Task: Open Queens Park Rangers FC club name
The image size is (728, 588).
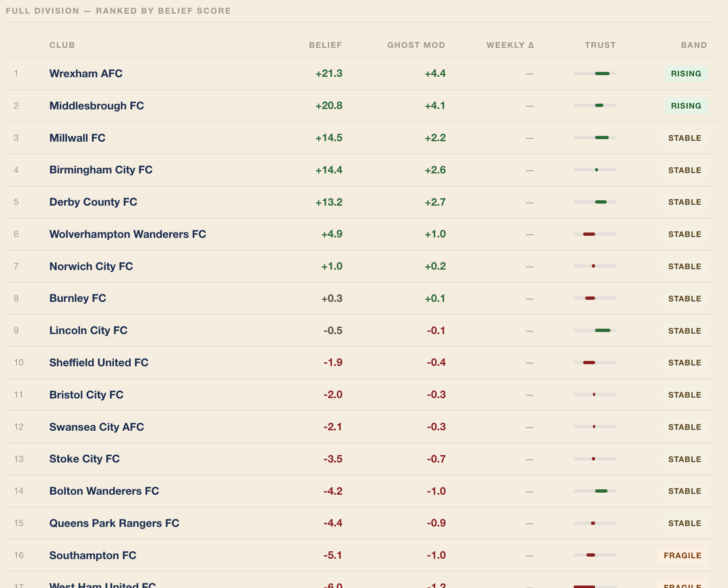Action: point(114,523)
